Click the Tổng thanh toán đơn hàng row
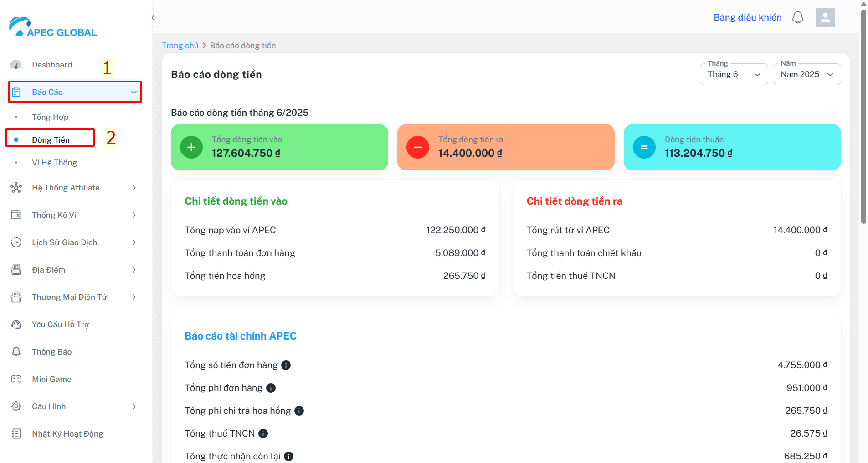The height and width of the screenshot is (463, 868). 335,253
